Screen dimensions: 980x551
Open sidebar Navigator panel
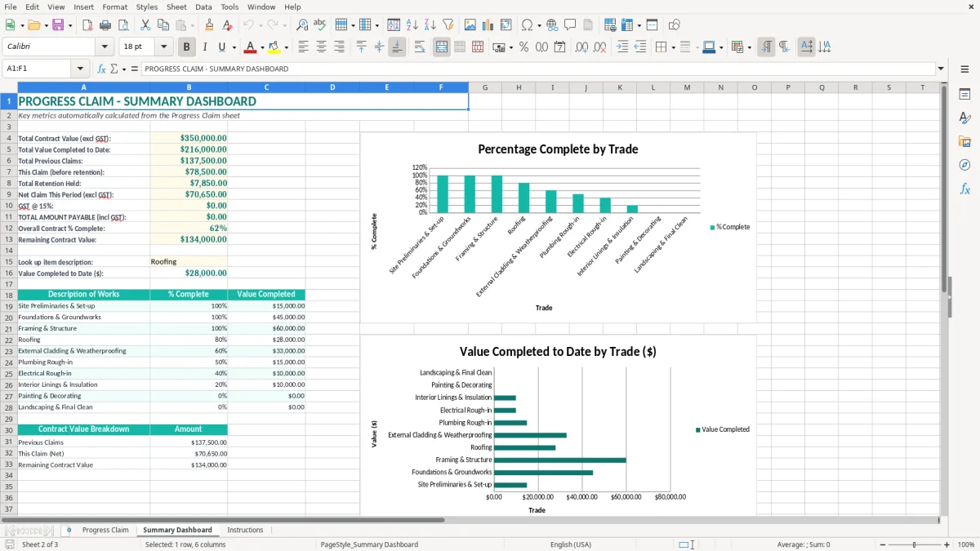(x=964, y=165)
